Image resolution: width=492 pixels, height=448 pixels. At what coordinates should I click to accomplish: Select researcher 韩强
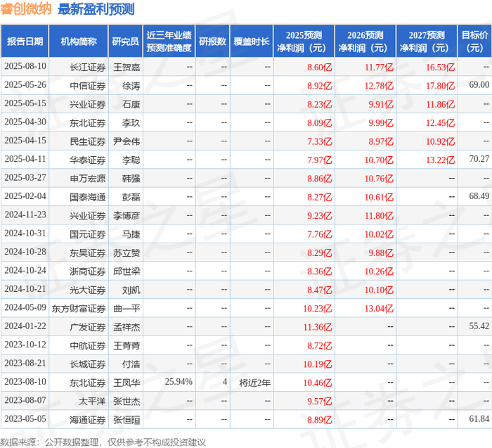point(131,179)
